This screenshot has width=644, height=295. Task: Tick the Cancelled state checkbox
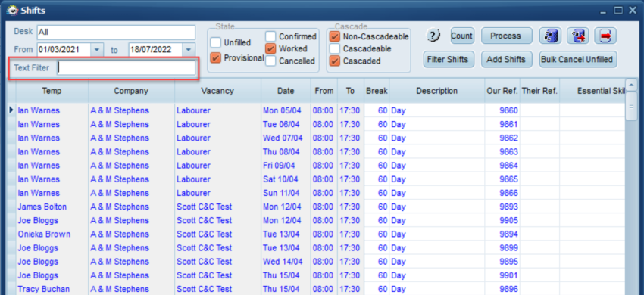tap(270, 61)
